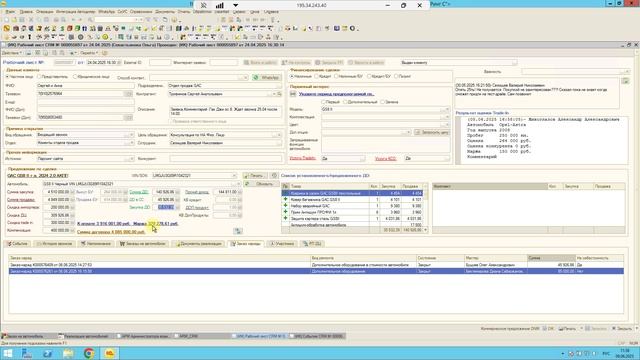Open the Вид обращения dropdown
Screen dimensions: 640x360
[x=131, y=135]
